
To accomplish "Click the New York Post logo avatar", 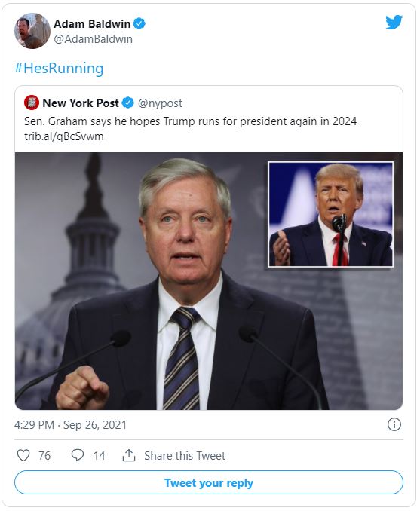I will tap(32, 103).
